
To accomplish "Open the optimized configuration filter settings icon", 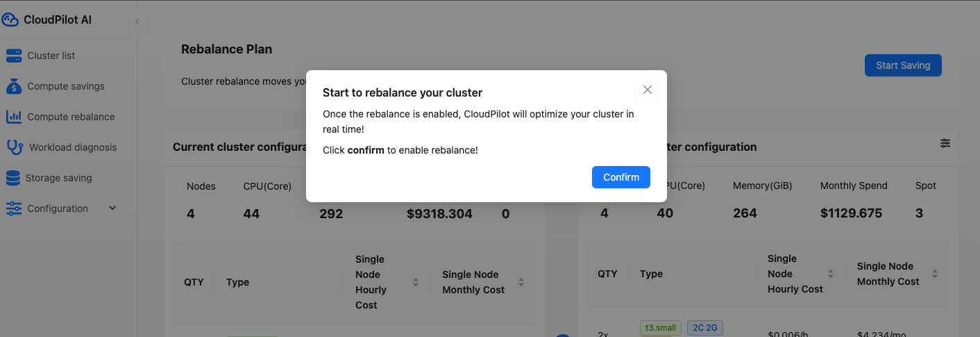I will (945, 143).
